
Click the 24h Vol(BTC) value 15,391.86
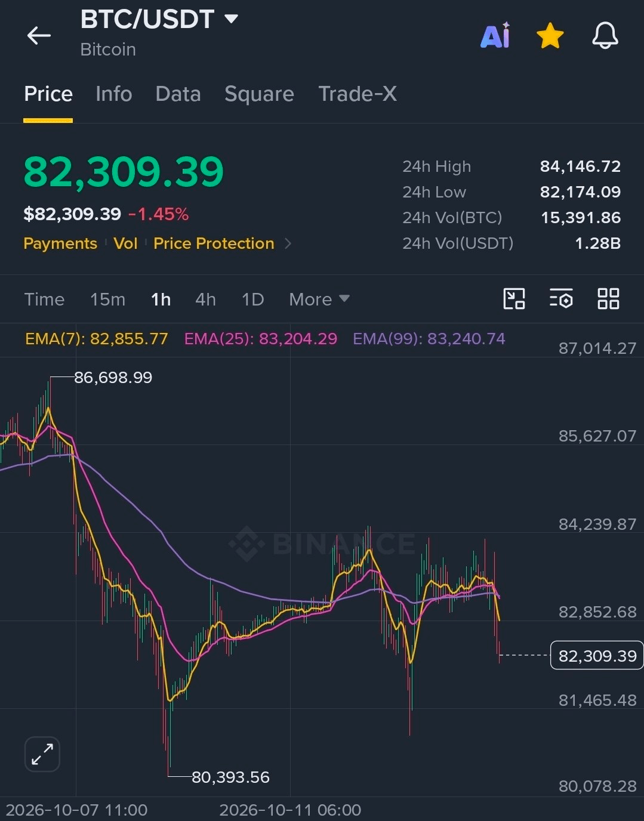pyautogui.click(x=581, y=218)
